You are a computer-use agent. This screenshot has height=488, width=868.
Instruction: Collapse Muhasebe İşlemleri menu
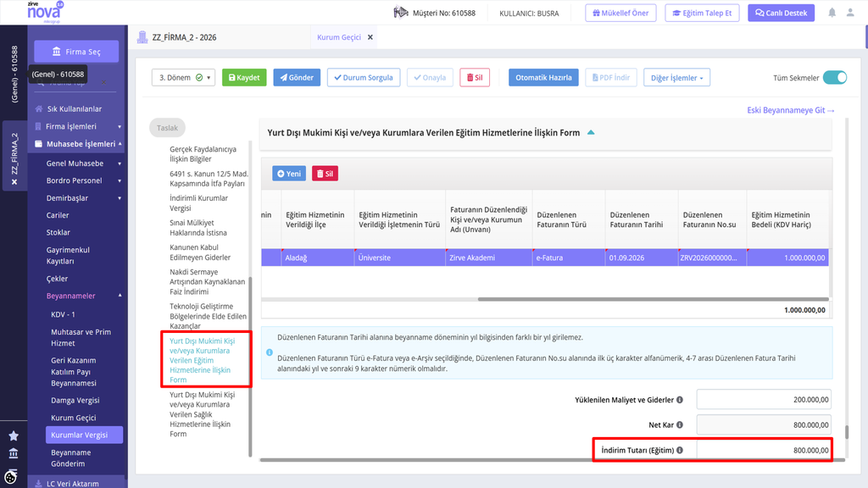(120, 144)
